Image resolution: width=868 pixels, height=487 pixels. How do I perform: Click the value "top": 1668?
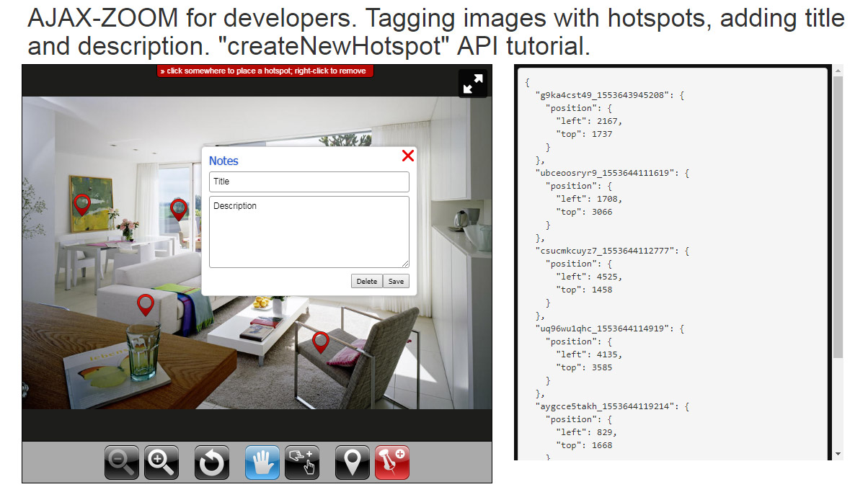(584, 445)
